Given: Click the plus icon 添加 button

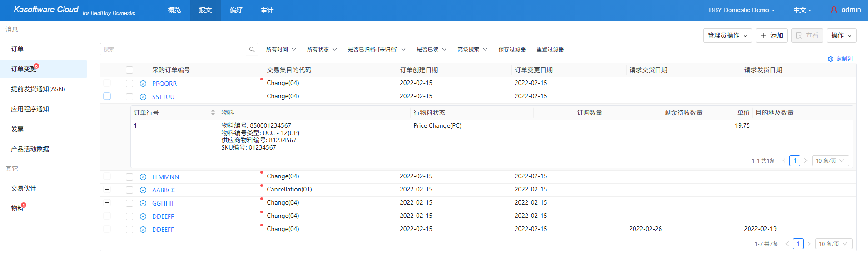Looking at the screenshot, I should (x=772, y=35).
